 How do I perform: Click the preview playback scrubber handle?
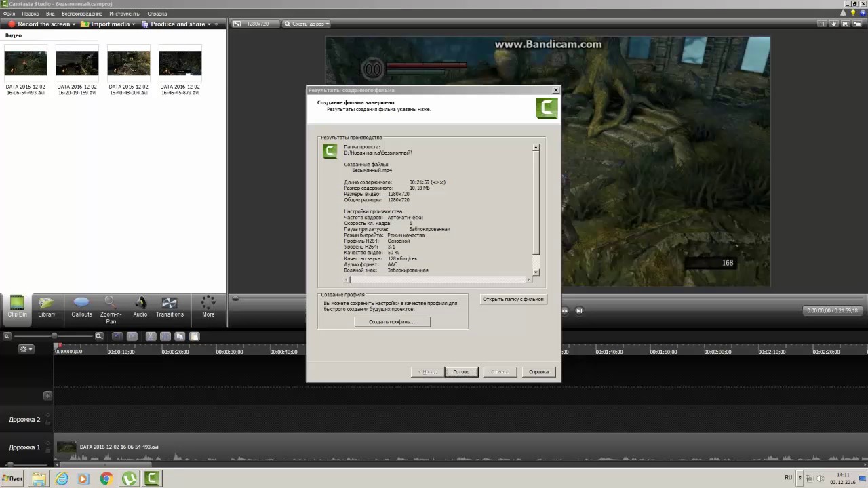pyautogui.click(x=235, y=299)
